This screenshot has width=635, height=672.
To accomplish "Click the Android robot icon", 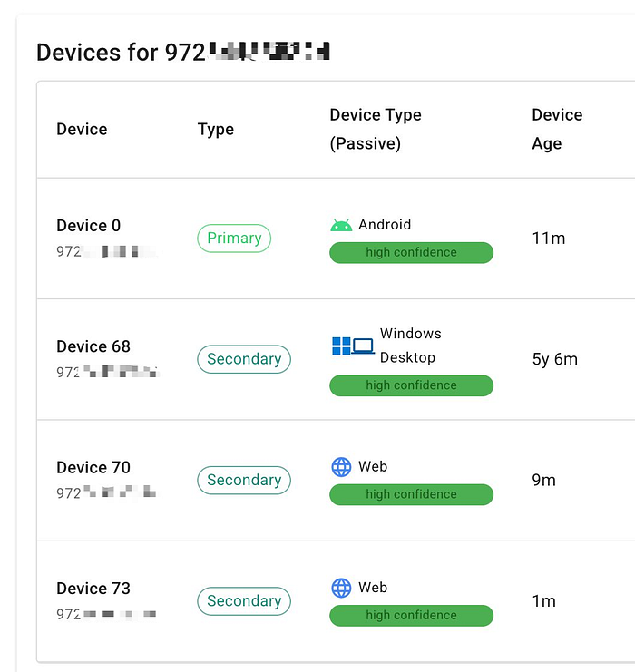I will tap(341, 225).
